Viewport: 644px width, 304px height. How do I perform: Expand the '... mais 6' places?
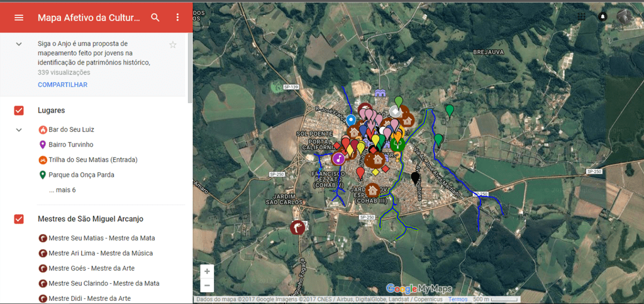click(x=62, y=190)
